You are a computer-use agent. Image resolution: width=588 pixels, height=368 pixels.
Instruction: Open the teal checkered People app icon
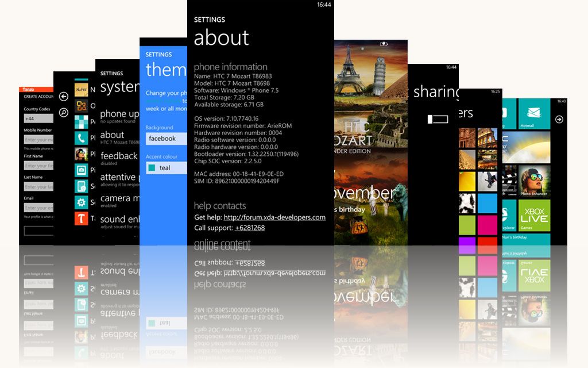[x=81, y=122]
